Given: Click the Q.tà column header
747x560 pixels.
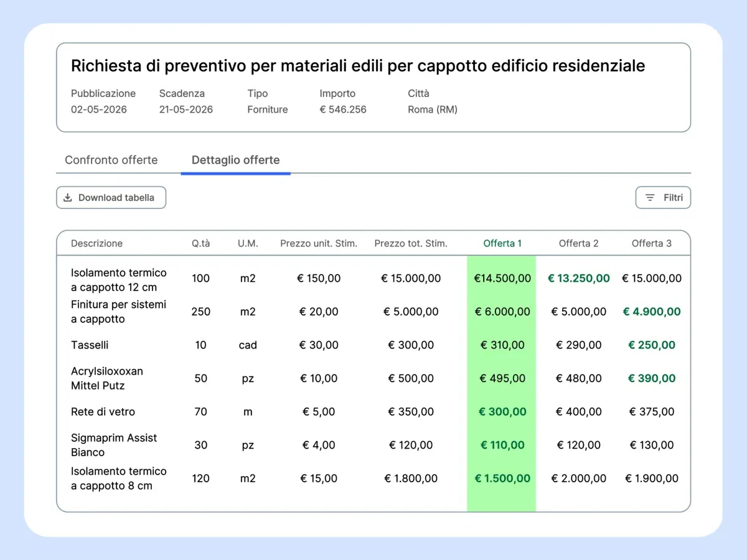Looking at the screenshot, I should pos(200,243).
